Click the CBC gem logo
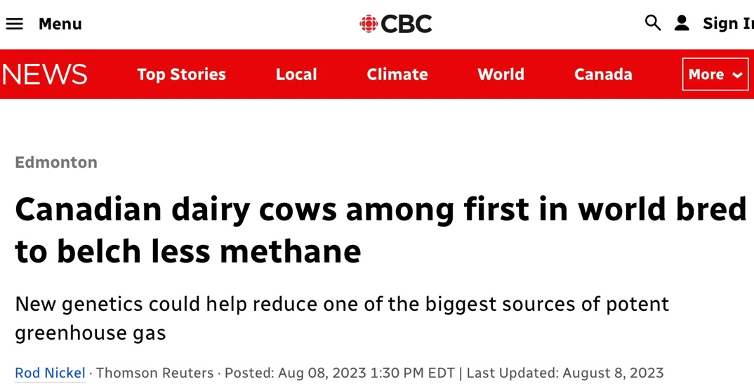The width and height of the screenshot is (754, 386). pos(369,24)
